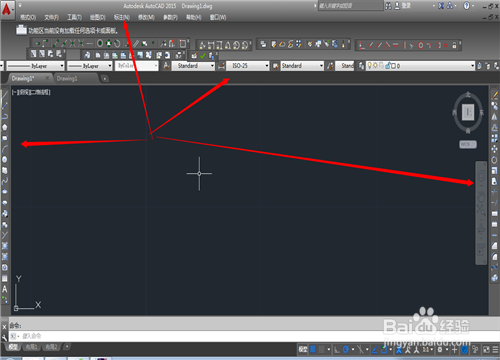Toggle polar tracking in status bar
Viewport: 500px width, 360px height.
point(346,349)
